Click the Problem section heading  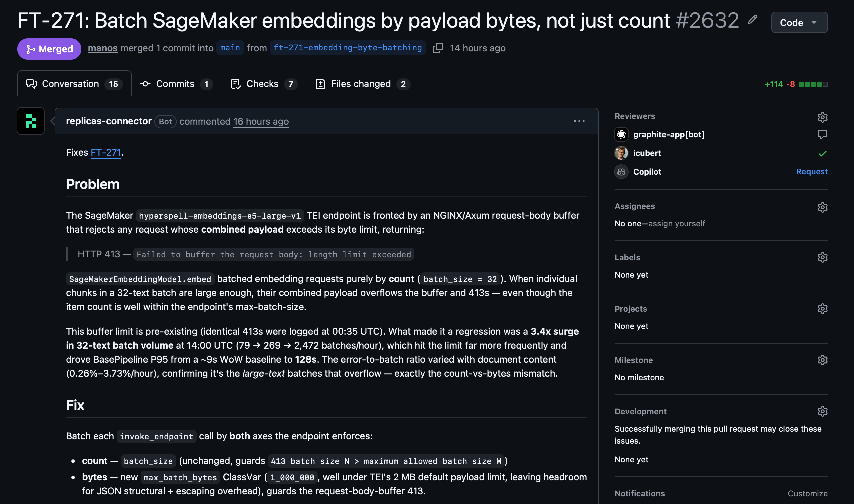93,184
